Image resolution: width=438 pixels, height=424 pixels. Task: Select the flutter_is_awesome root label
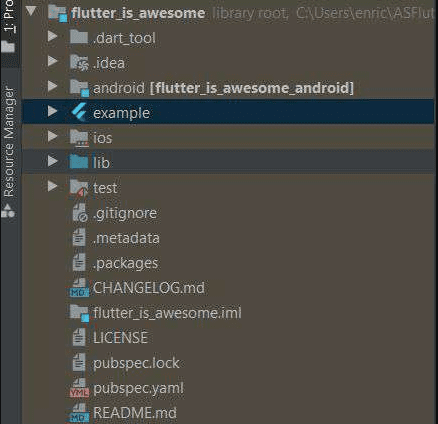pyautogui.click(x=138, y=13)
